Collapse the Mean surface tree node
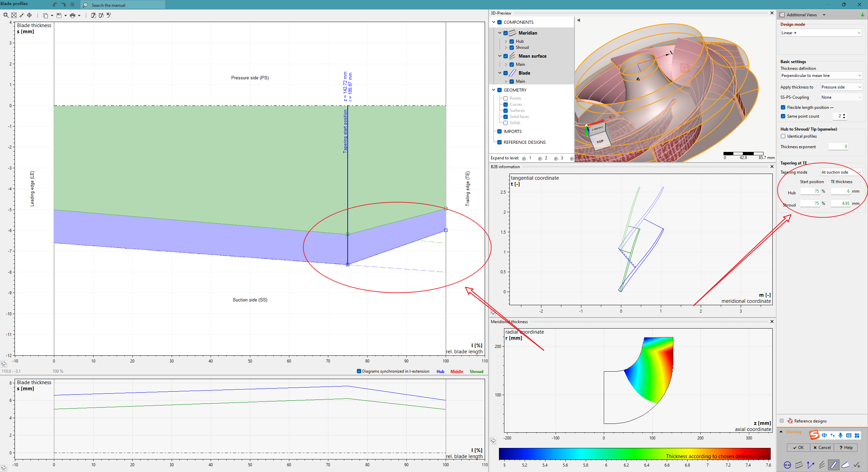The height and width of the screenshot is (472, 868). point(500,56)
